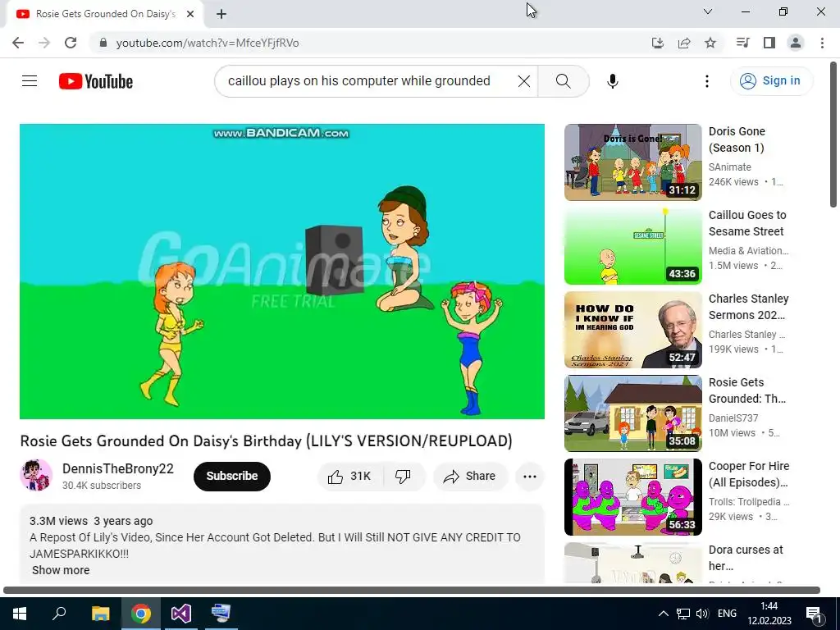Open the notification center
The image size is (840, 630).
(x=814, y=614)
